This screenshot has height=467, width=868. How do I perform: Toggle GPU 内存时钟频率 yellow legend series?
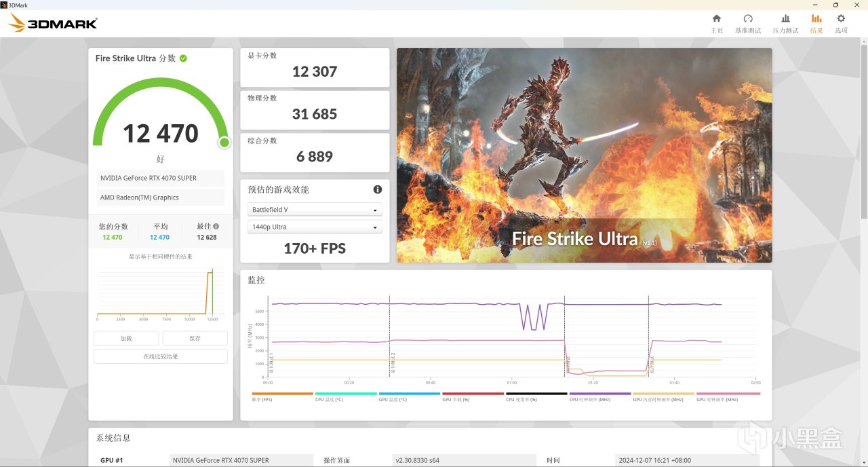[663, 396]
